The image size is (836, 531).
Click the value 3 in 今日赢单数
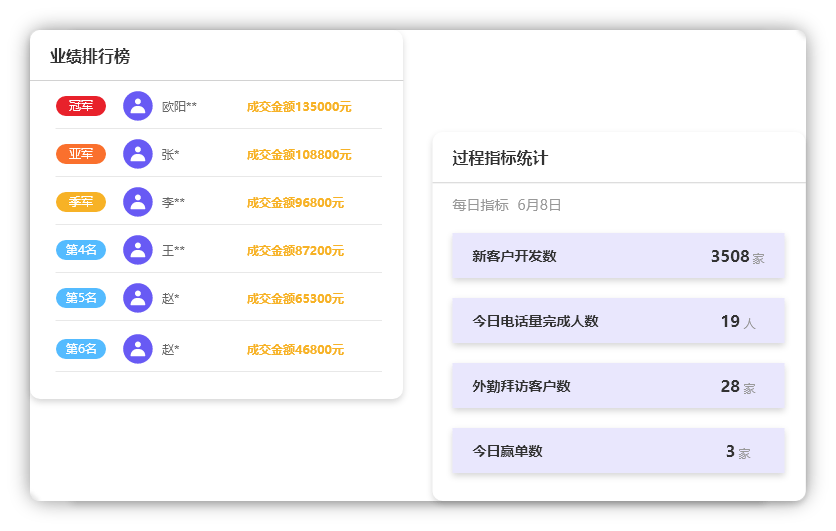(730, 452)
